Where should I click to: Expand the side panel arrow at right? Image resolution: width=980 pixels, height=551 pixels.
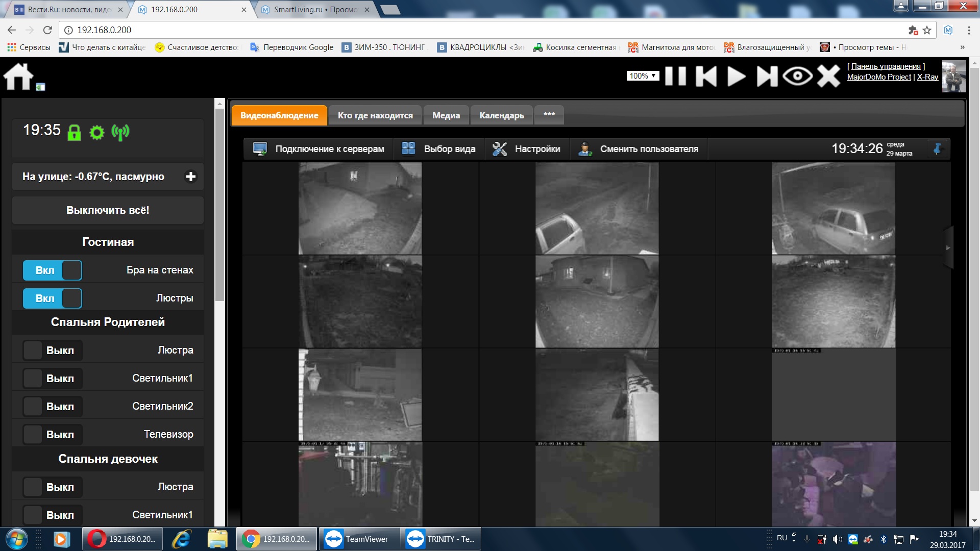948,248
